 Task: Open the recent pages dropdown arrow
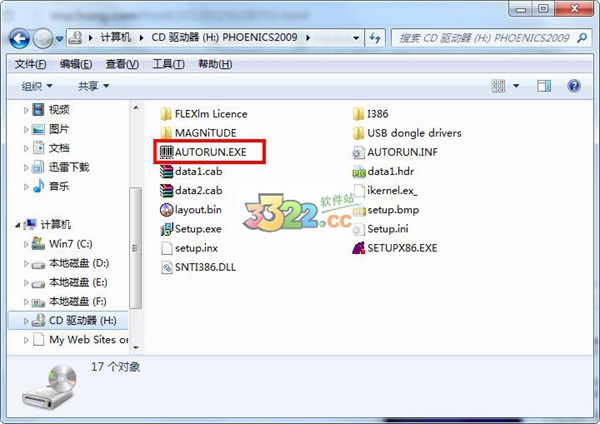pyautogui.click(x=59, y=39)
